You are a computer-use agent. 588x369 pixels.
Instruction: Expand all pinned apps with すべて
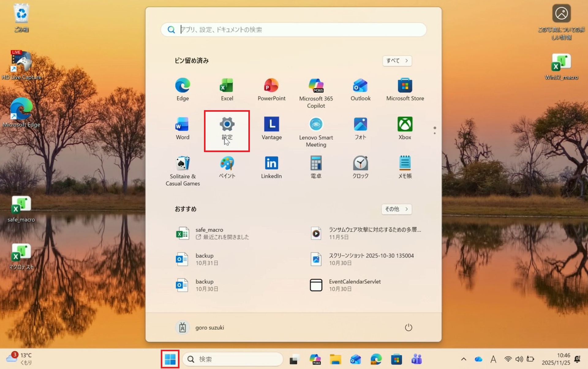397,61
